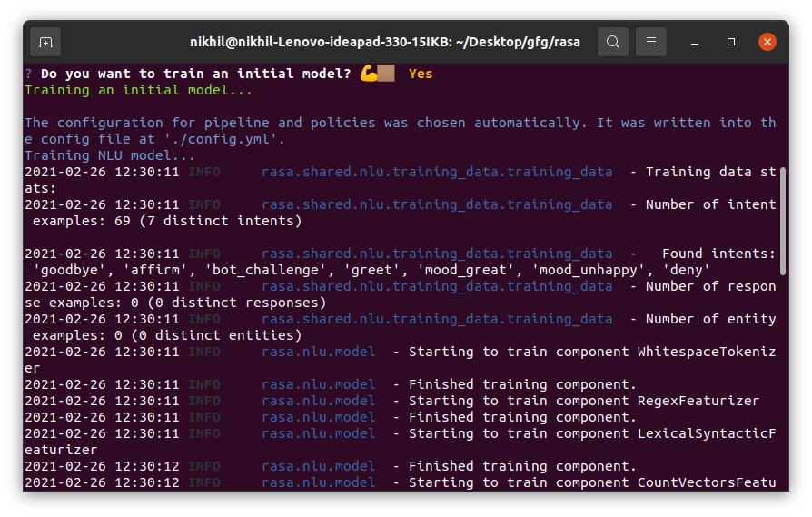The image size is (812, 517).
Task: Open a new terminal tab
Action: click(45, 42)
